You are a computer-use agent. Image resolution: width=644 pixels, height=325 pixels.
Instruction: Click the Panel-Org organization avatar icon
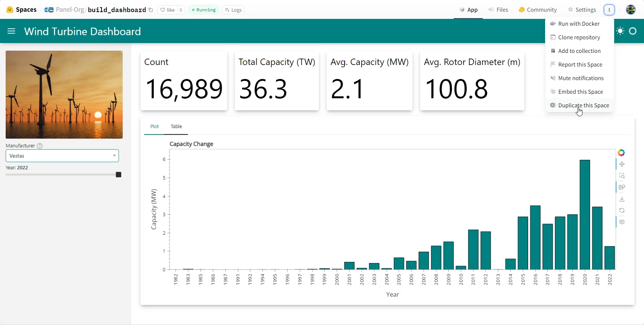pos(49,10)
